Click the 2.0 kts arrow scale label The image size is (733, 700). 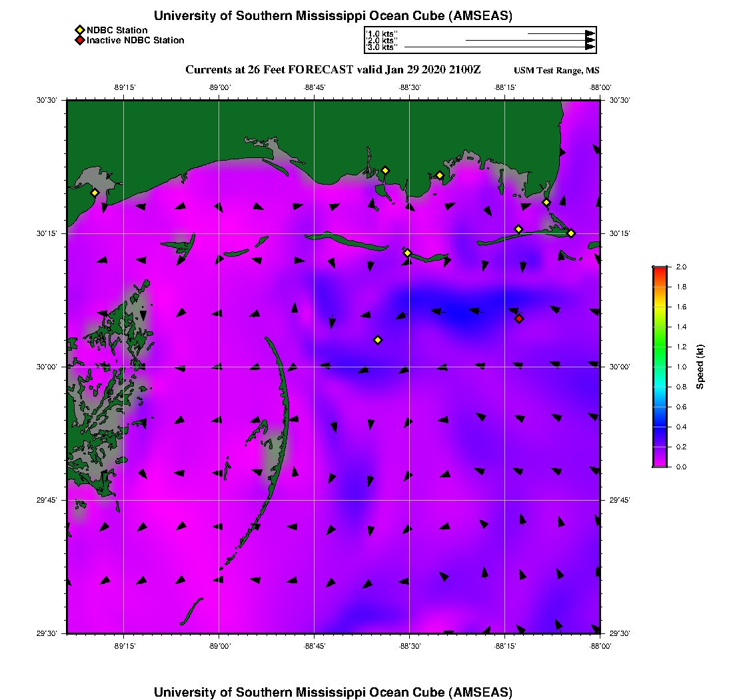382,40
